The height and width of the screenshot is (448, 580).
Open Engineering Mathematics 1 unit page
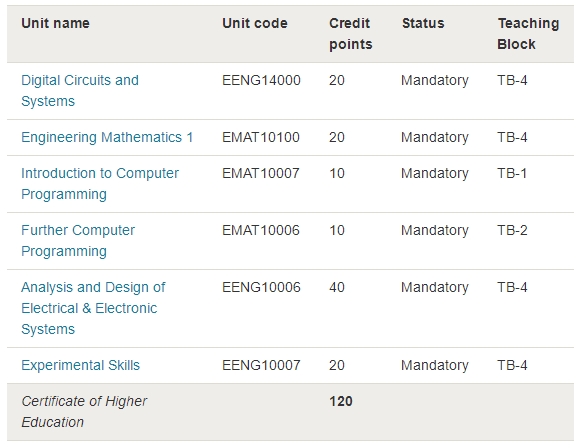[x=107, y=137]
